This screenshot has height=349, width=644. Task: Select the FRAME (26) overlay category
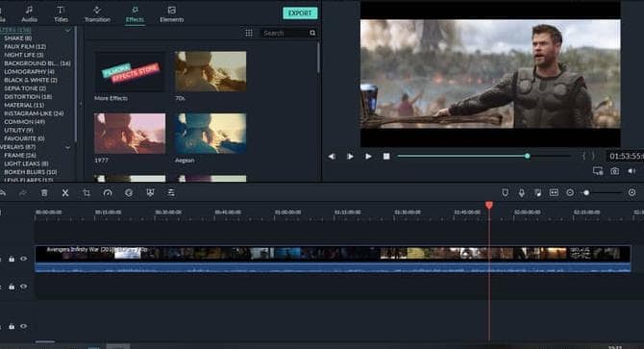pyautogui.click(x=20, y=155)
